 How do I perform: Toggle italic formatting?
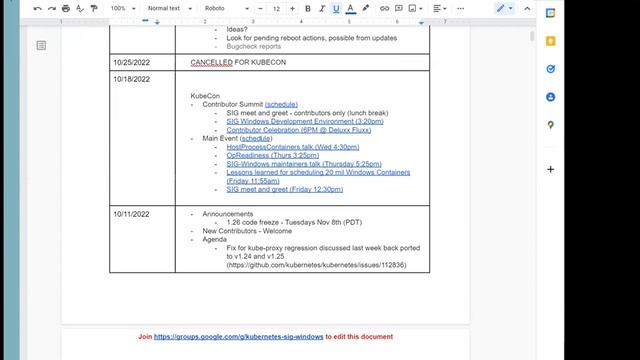pos(322,9)
